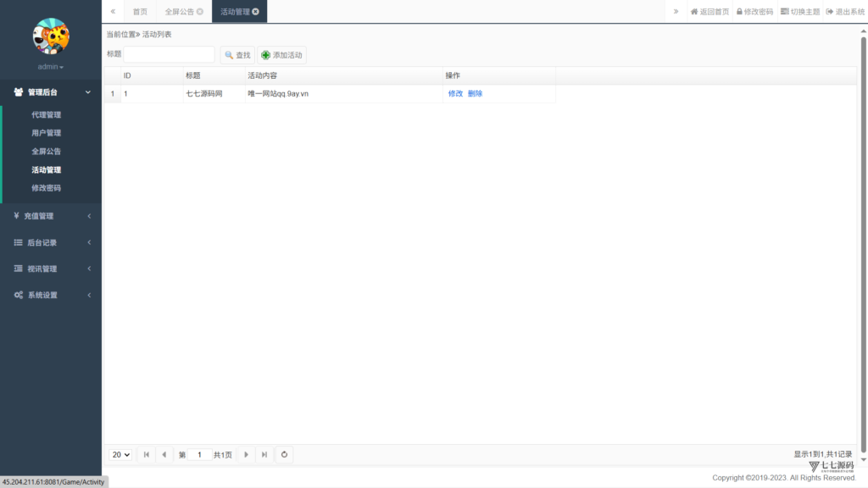Click the 标题 column header in the table
Image resolution: width=868 pixels, height=488 pixels.
[x=214, y=75]
